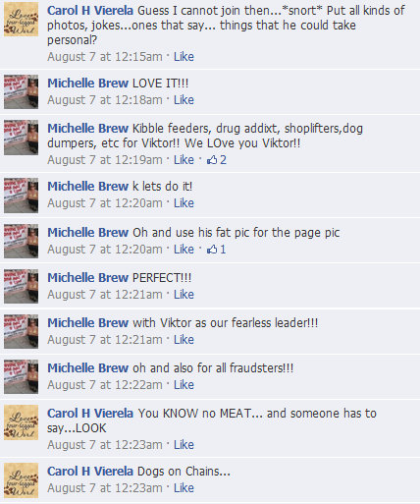
Task: Open Michelle Brew avatar on LOVE IT comment
Action: (x=21, y=91)
